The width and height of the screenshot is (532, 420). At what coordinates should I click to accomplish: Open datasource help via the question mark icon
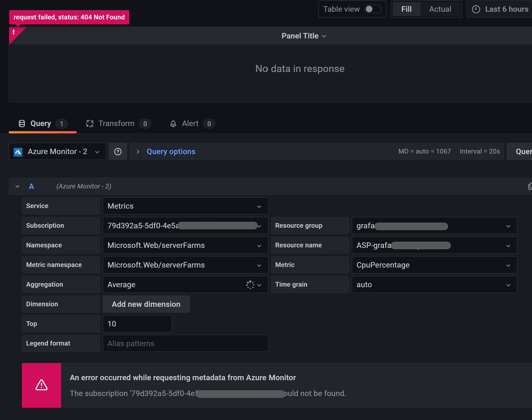tap(118, 151)
